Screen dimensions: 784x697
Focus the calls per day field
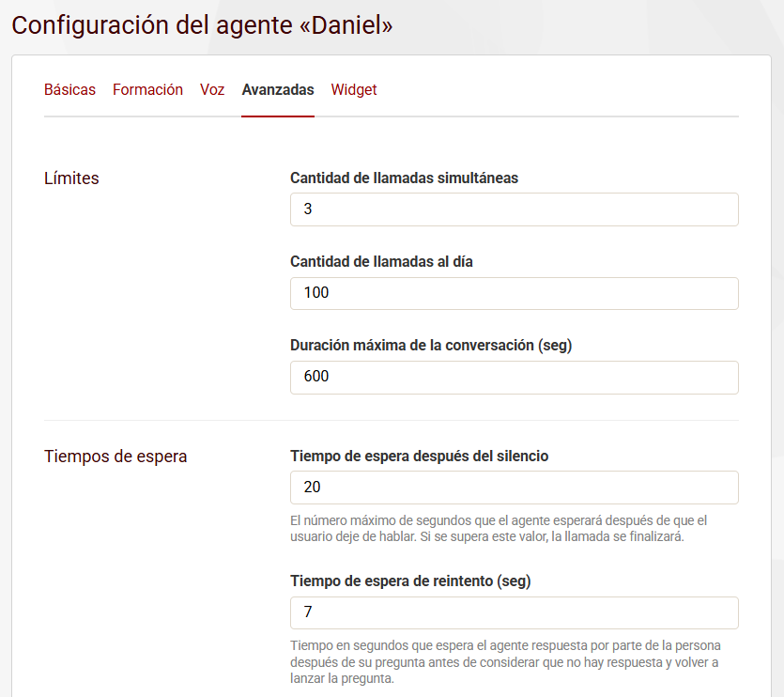click(x=514, y=293)
